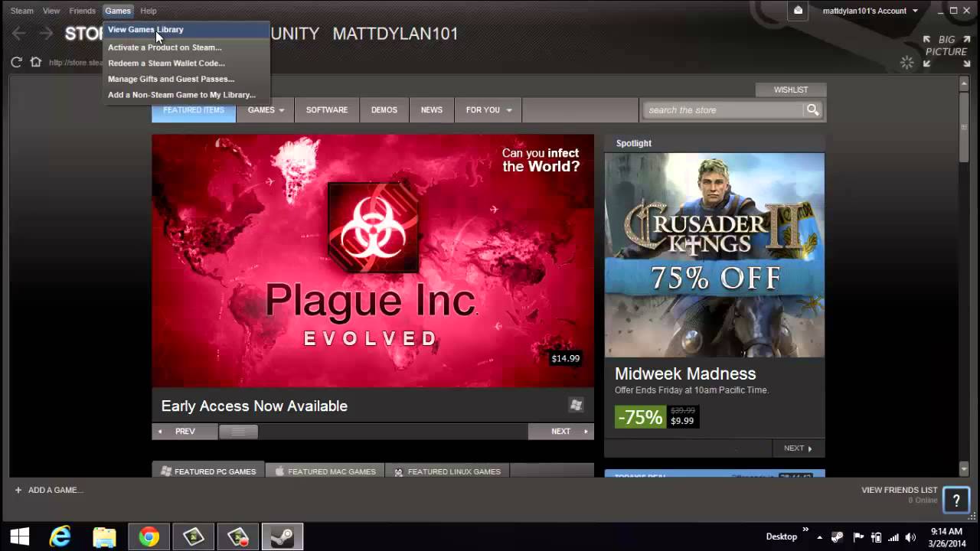Viewport: 980px width, 551px height.
Task: Open the Windows Start button
Action: (x=19, y=536)
